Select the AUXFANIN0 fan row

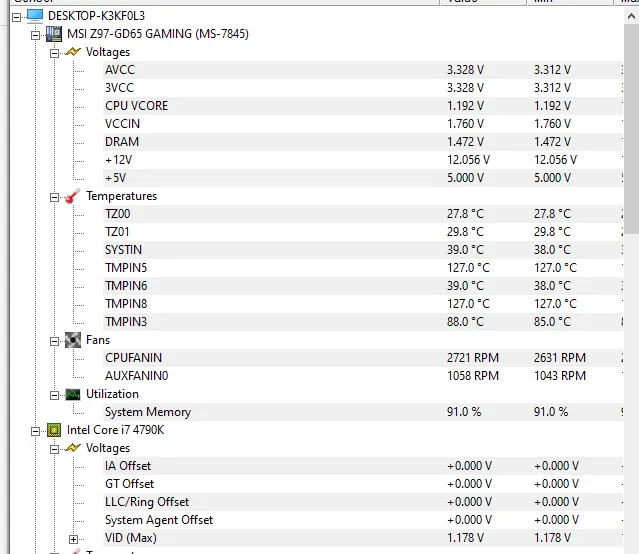pos(363,376)
